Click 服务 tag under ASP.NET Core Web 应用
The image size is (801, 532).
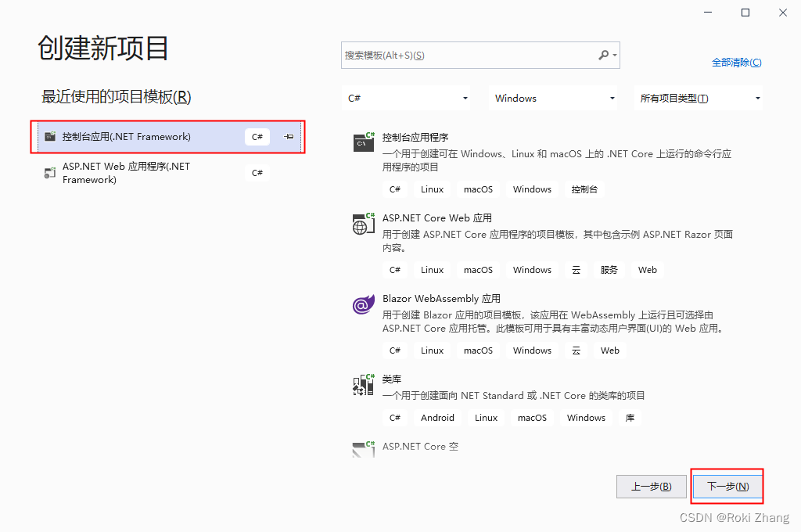point(609,270)
